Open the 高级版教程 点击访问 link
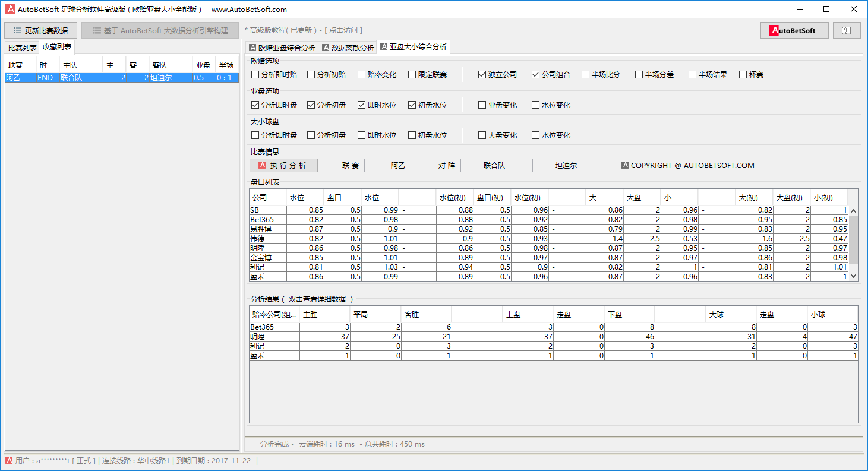 pos(304,30)
